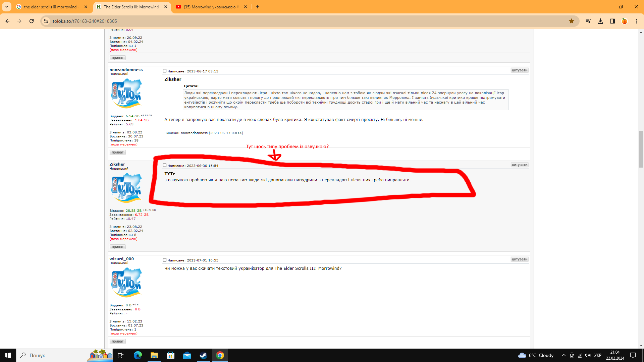This screenshot has height=362, width=644.
Task: Open media controls icon in toolbar
Action: tap(588, 21)
